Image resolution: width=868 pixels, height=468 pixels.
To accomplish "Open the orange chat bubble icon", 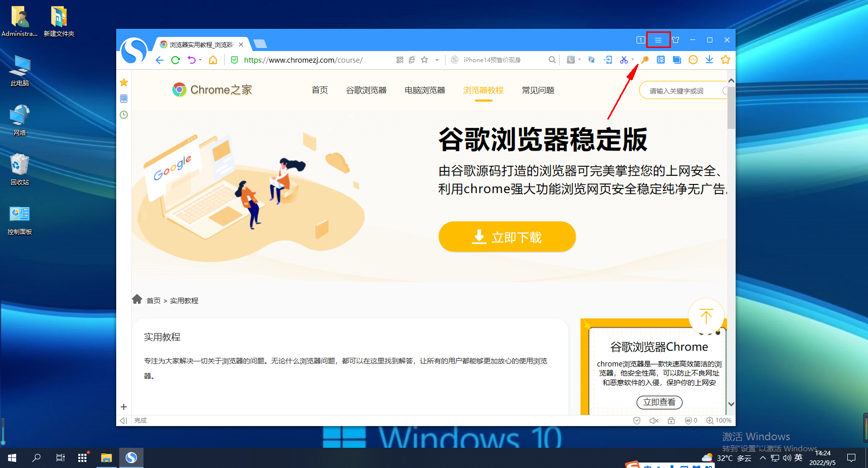I will point(693,60).
